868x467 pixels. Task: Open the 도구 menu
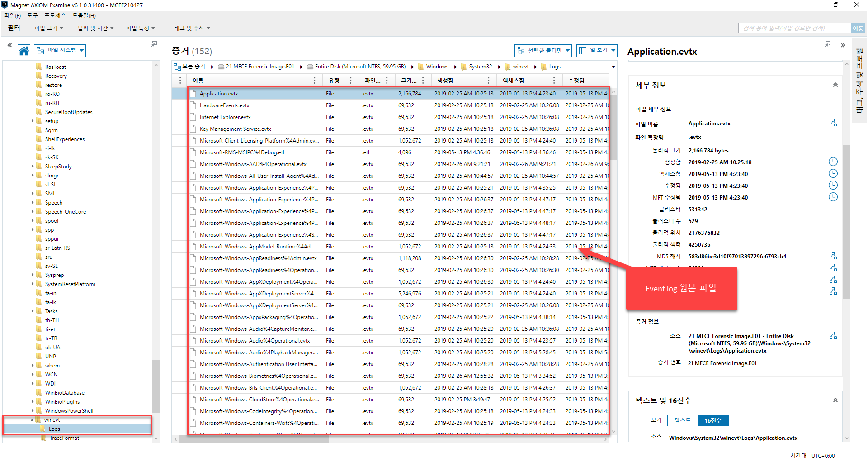[33, 15]
